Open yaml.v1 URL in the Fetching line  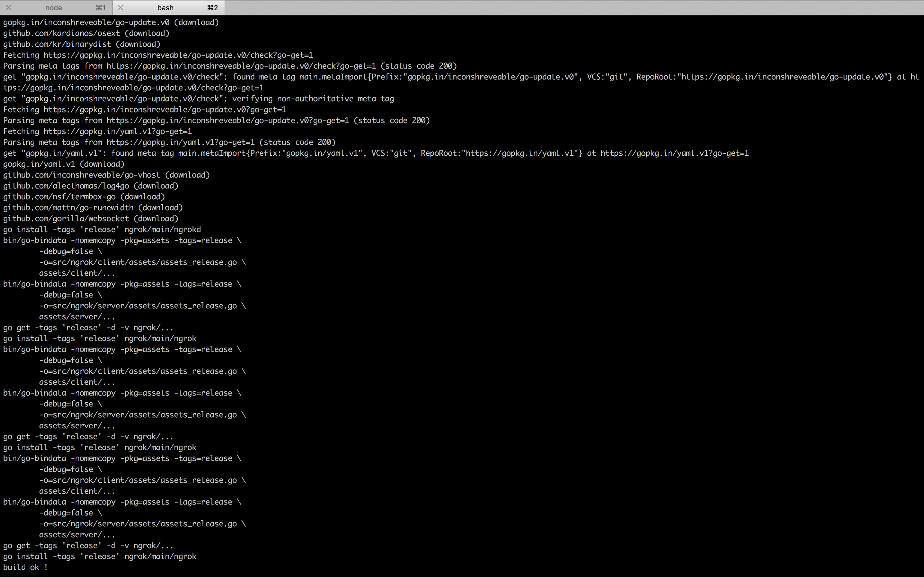(x=118, y=131)
